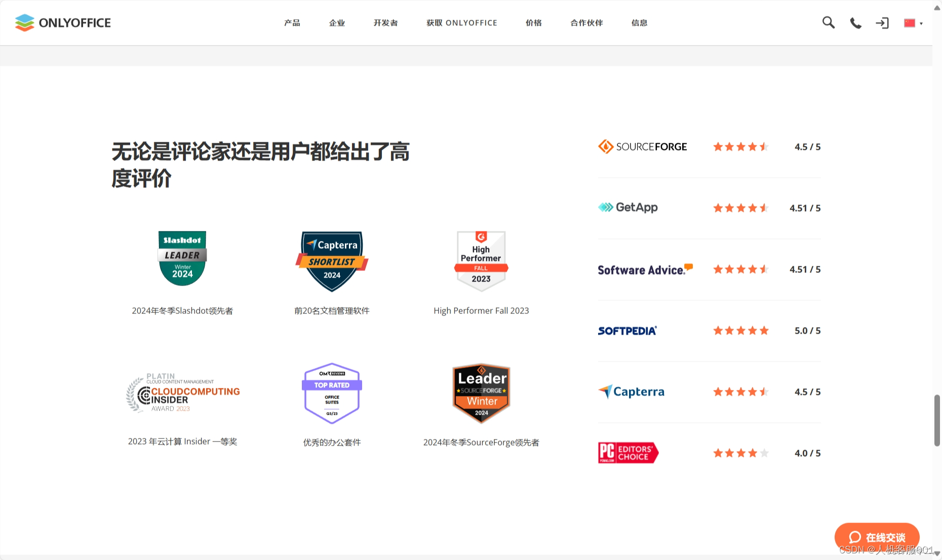Open the 开发者 menu

tap(385, 23)
